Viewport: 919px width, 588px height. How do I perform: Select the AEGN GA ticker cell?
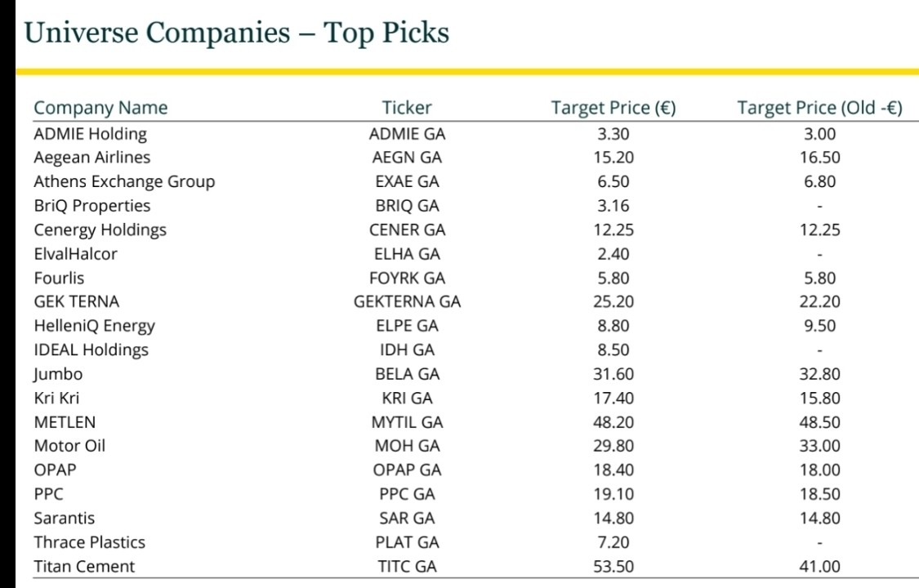(x=407, y=158)
